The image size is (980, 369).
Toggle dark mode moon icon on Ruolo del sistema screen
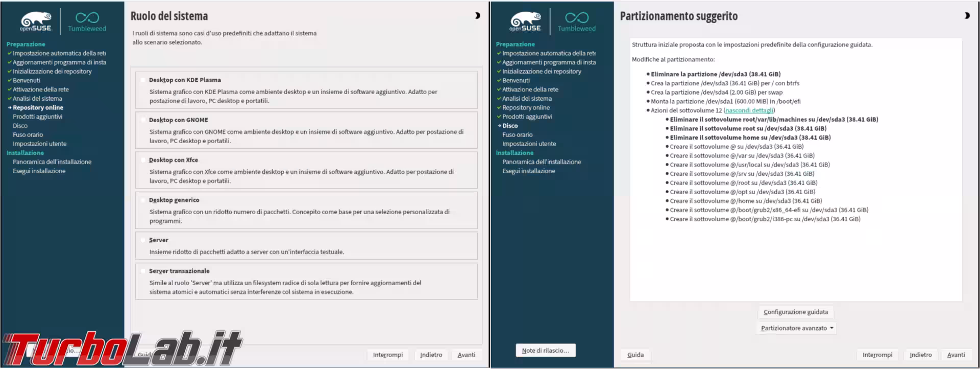point(477,16)
